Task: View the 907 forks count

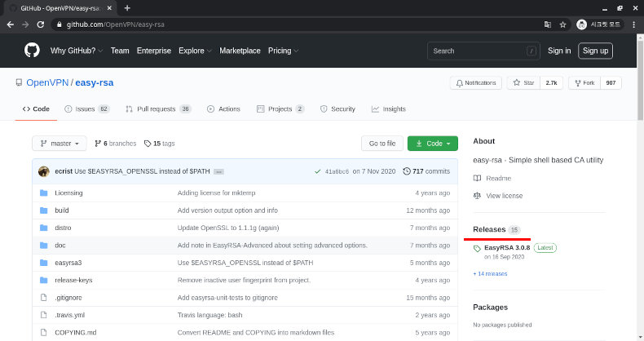Action: [611, 83]
